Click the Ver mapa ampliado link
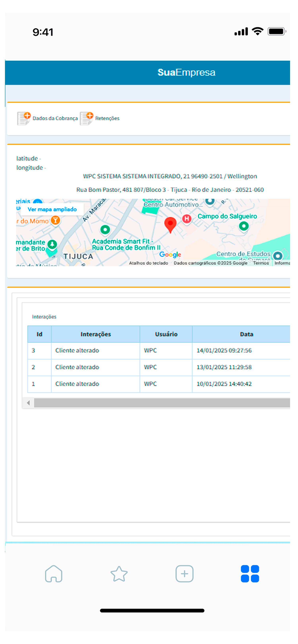 [52, 209]
